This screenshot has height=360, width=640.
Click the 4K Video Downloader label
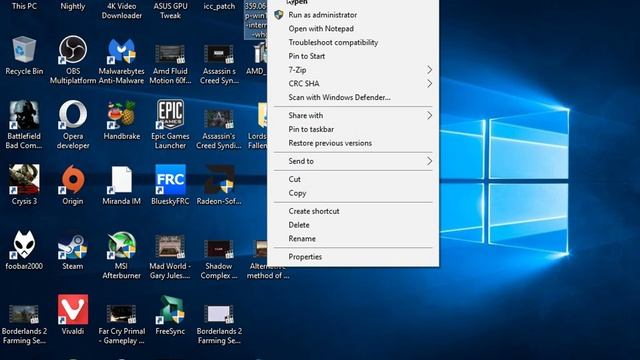click(x=121, y=11)
